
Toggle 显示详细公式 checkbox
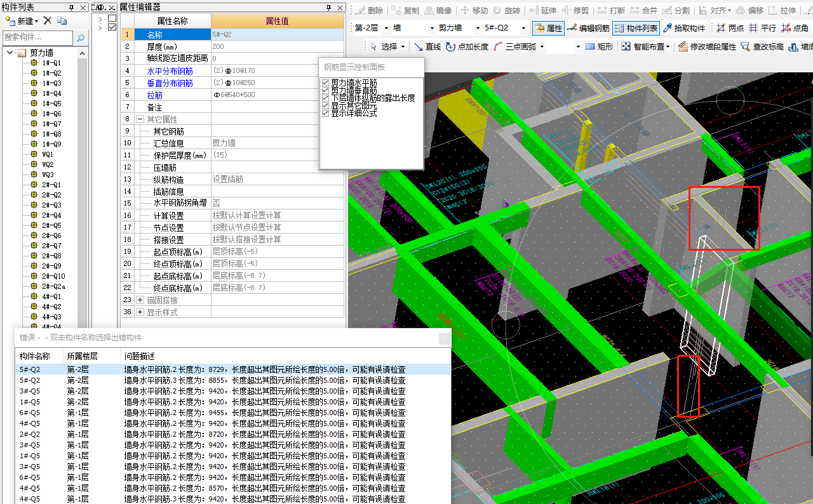325,114
